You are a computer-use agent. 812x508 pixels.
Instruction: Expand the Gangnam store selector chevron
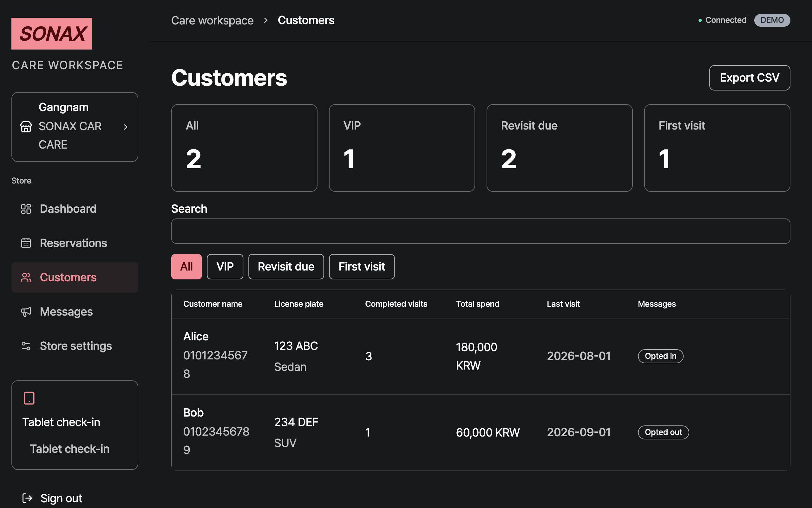coord(126,127)
